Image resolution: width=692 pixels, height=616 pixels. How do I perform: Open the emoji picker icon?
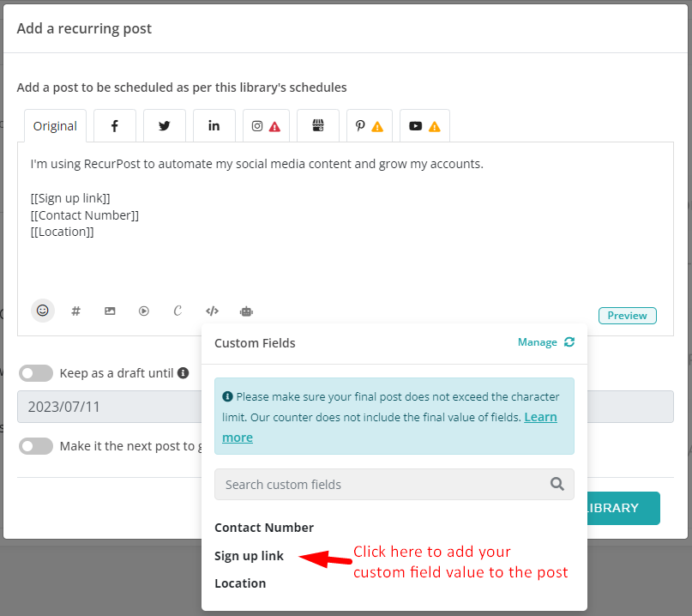(42, 311)
